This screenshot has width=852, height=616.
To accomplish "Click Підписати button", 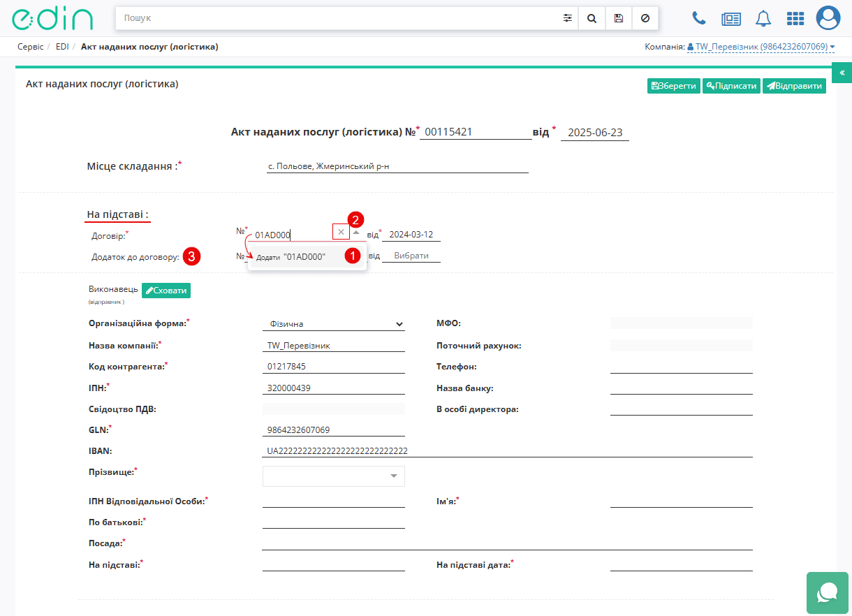I will click(731, 86).
